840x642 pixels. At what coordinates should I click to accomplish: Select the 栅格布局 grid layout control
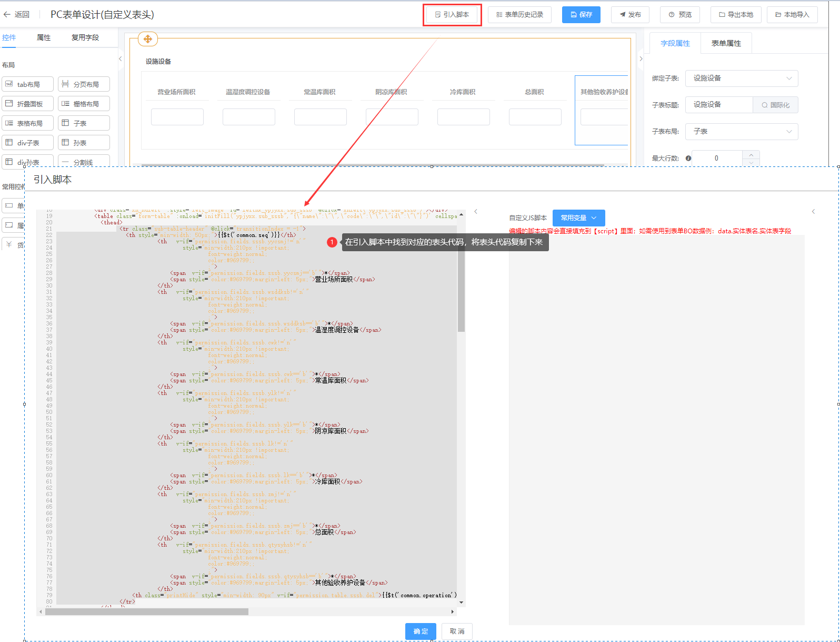tap(84, 104)
